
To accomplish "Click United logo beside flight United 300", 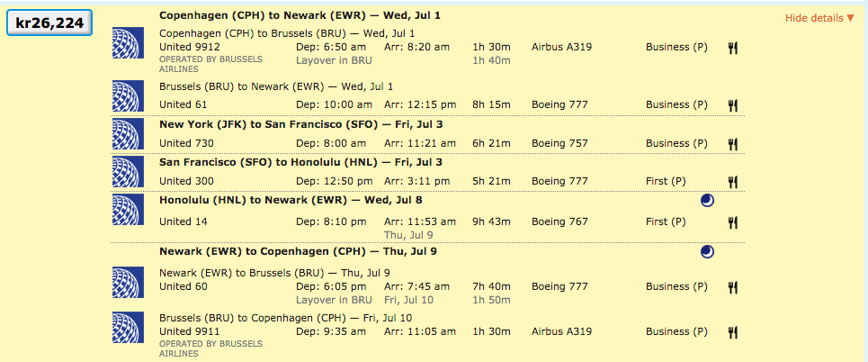I will [125, 172].
